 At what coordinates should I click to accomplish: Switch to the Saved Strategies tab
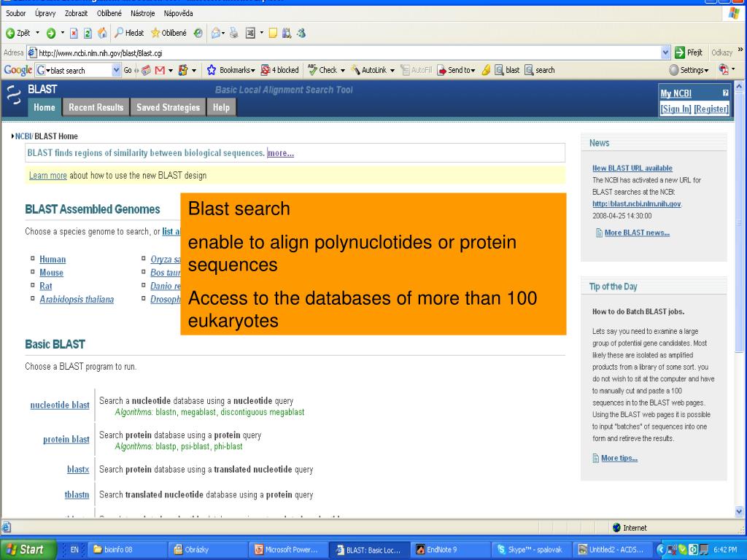[168, 107]
